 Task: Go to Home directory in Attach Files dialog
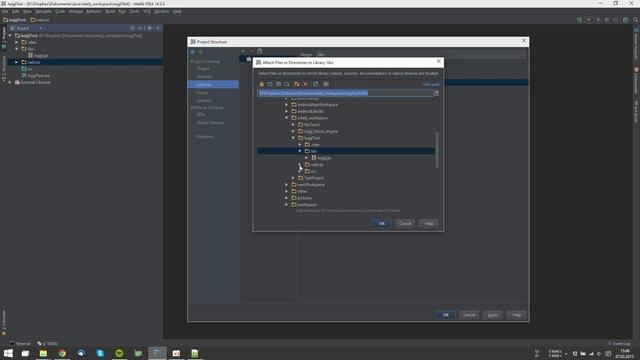262,84
